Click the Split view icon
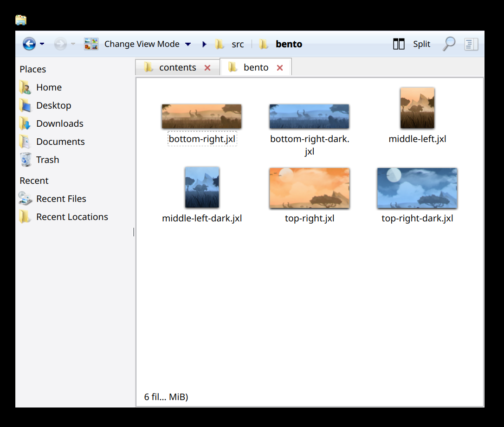Screen dimensions: 504x427 [399, 44]
